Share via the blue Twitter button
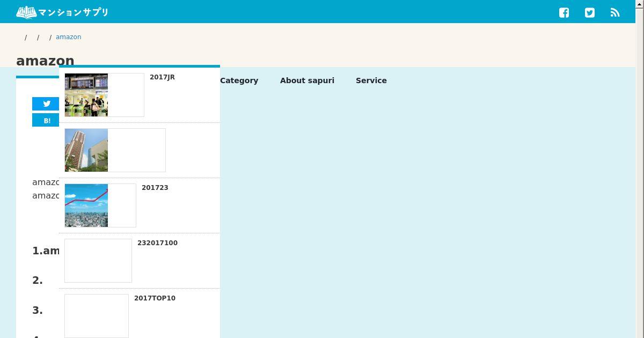The image size is (644, 338). click(46, 104)
